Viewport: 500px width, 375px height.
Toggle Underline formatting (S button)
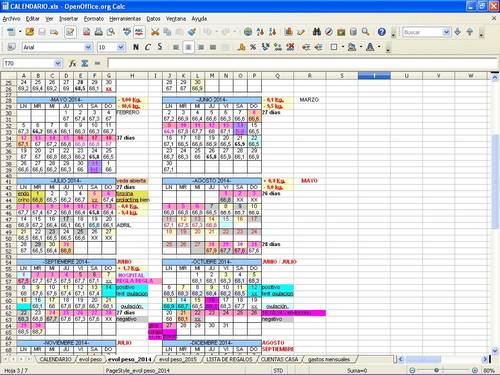[x=160, y=47]
